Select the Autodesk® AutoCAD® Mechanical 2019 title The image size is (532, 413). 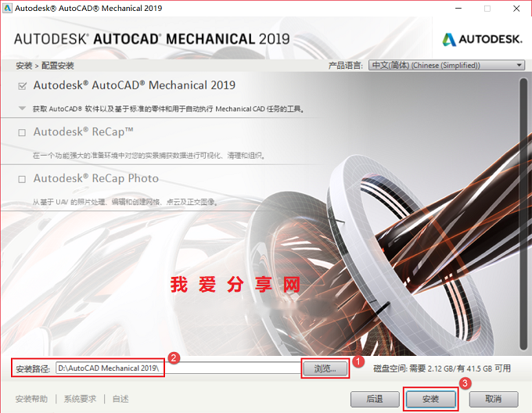[135, 85]
